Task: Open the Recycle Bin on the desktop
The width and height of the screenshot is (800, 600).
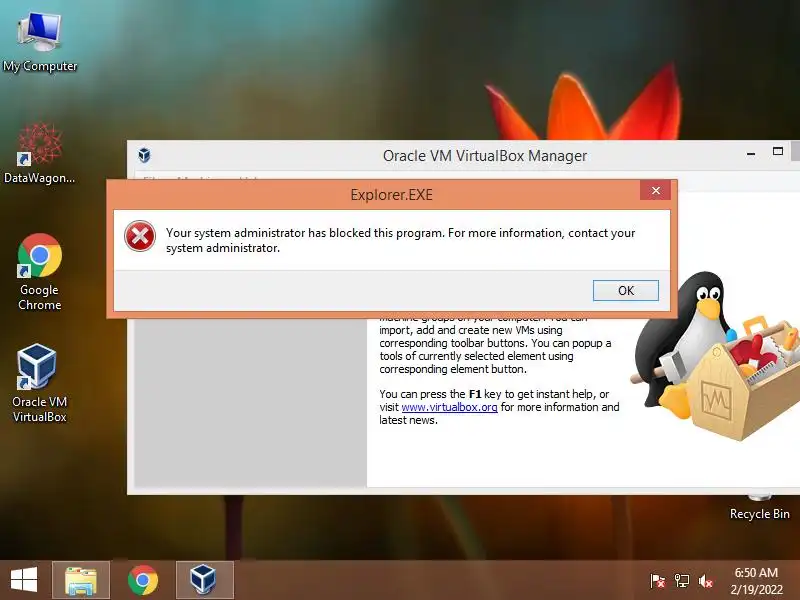Action: [759, 508]
